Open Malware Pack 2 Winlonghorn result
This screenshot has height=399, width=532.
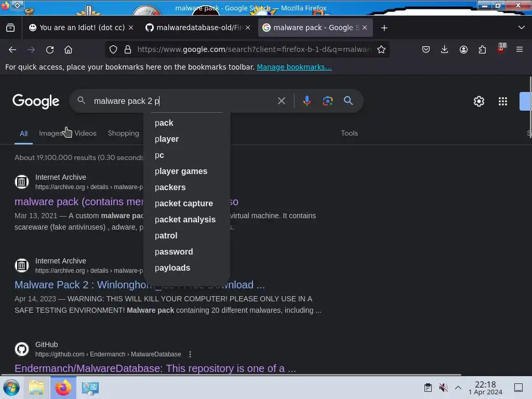pyautogui.click(x=139, y=285)
